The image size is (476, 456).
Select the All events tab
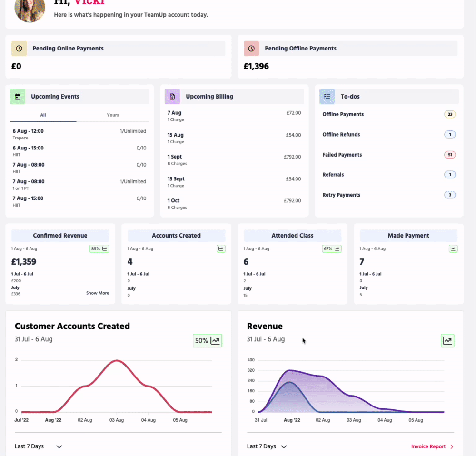click(x=43, y=115)
